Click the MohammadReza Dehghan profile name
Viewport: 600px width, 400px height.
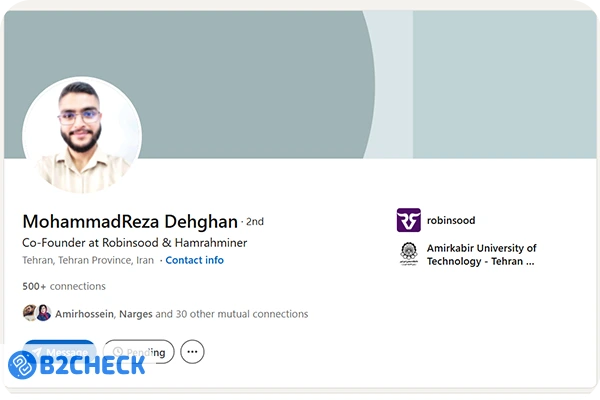(130, 221)
